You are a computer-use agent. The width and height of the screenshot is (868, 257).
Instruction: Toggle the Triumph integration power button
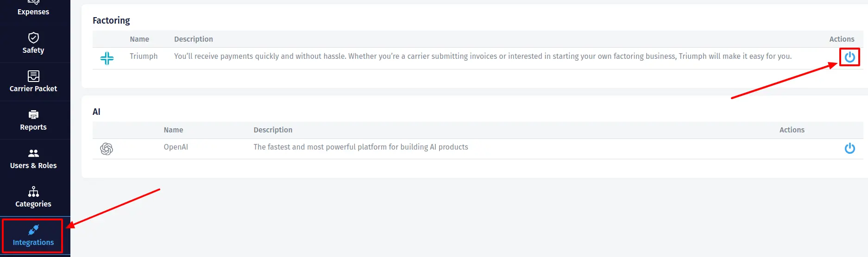849,57
